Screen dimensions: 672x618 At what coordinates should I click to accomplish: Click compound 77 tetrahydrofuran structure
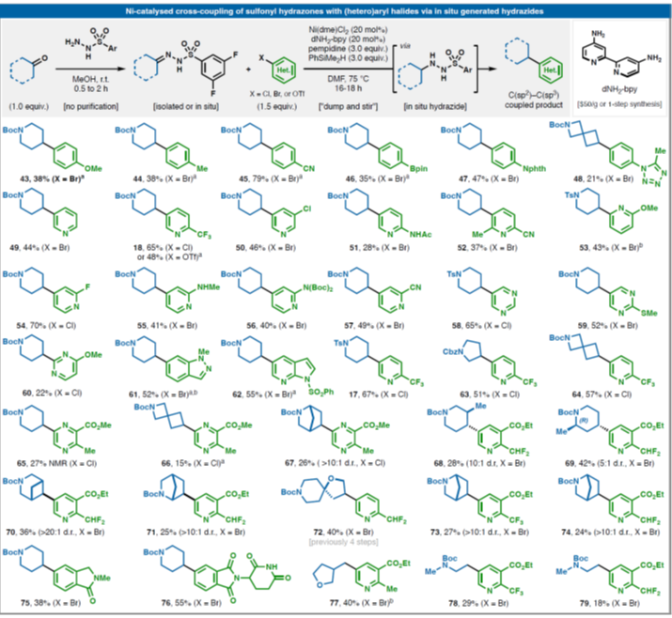click(x=361, y=576)
